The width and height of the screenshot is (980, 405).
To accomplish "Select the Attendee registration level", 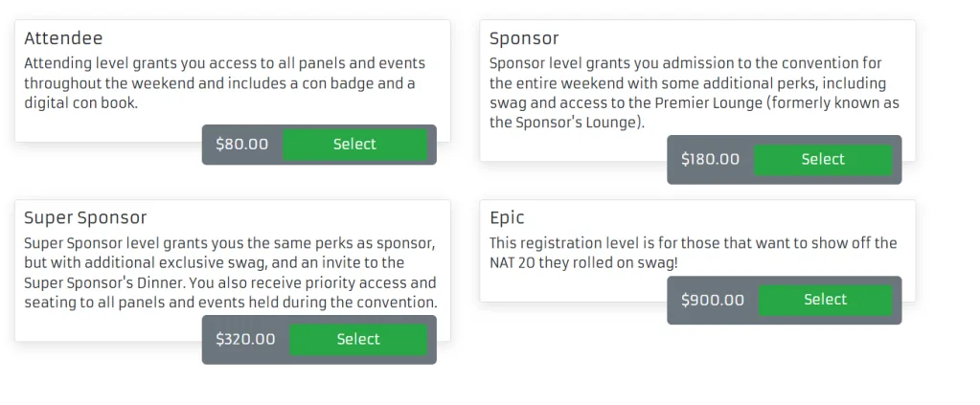I will 354,145.
